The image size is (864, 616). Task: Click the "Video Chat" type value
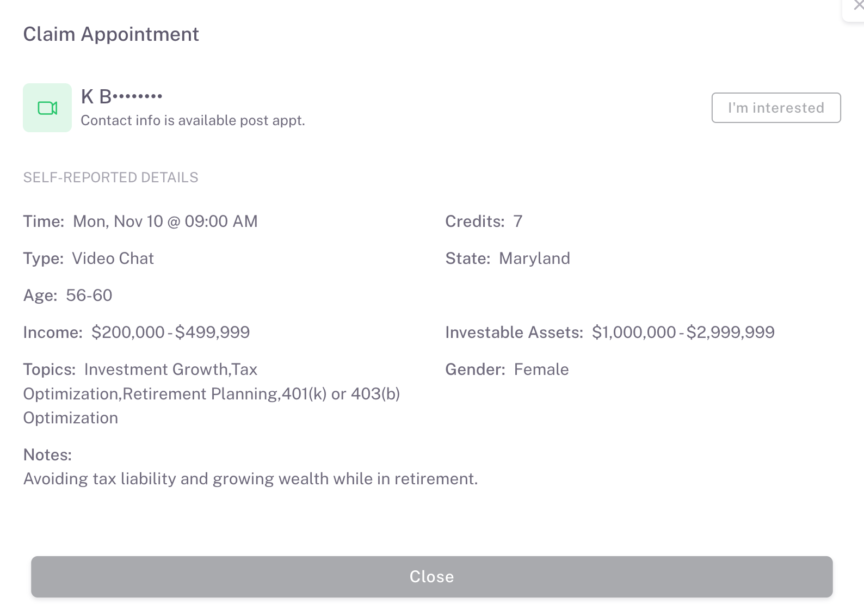click(x=113, y=258)
